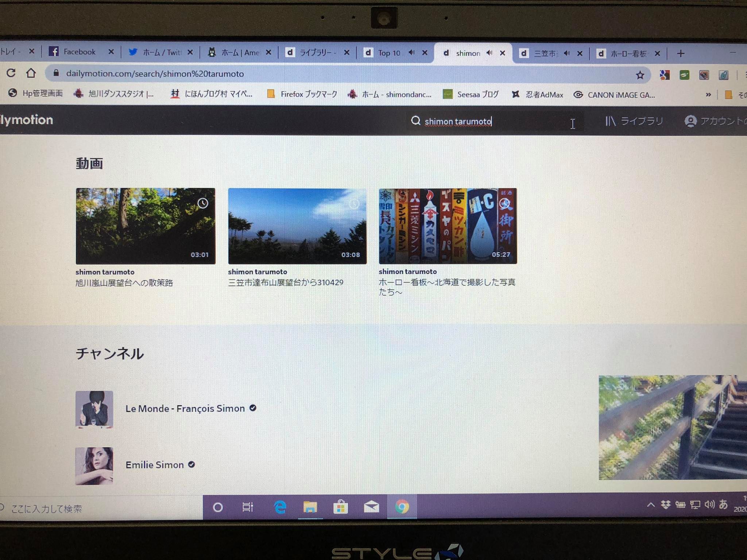
Task: Switch to the ホーム / Twitter tab
Action: click(161, 52)
